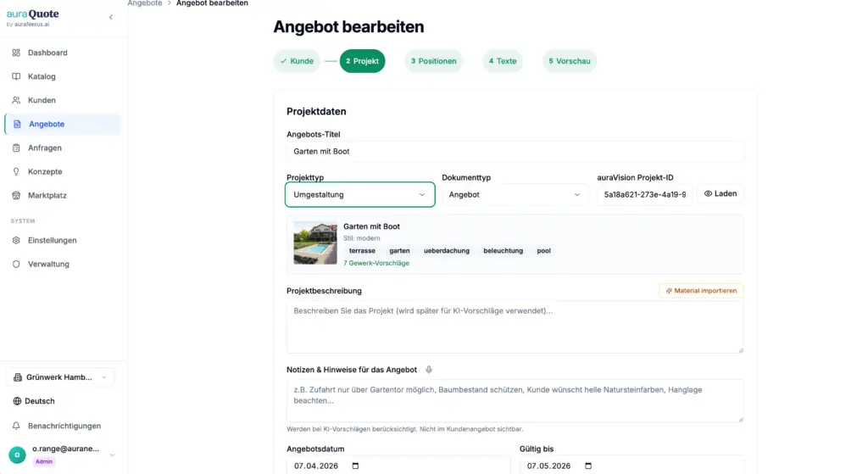
Task: Open Dashboard in the sidebar
Action: coord(62,53)
